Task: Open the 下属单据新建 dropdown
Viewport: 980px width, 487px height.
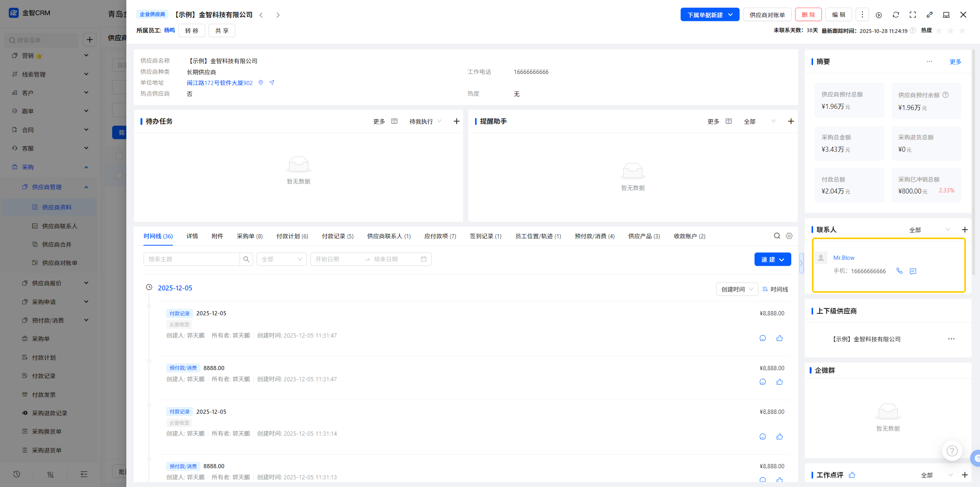Action: pos(710,15)
